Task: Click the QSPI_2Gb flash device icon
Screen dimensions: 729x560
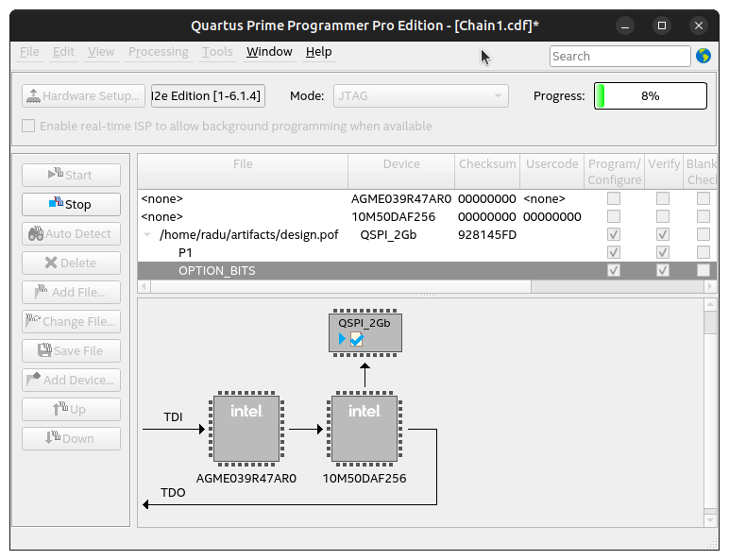Action: pyautogui.click(x=364, y=332)
